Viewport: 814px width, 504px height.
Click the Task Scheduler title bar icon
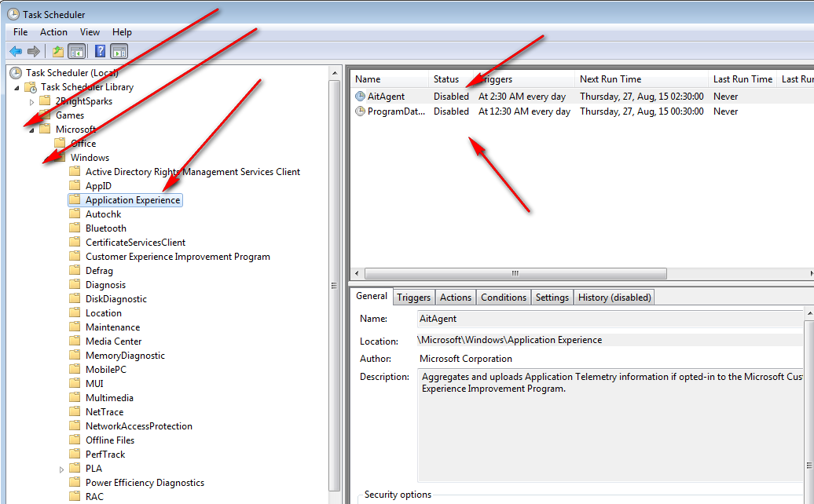[x=13, y=14]
